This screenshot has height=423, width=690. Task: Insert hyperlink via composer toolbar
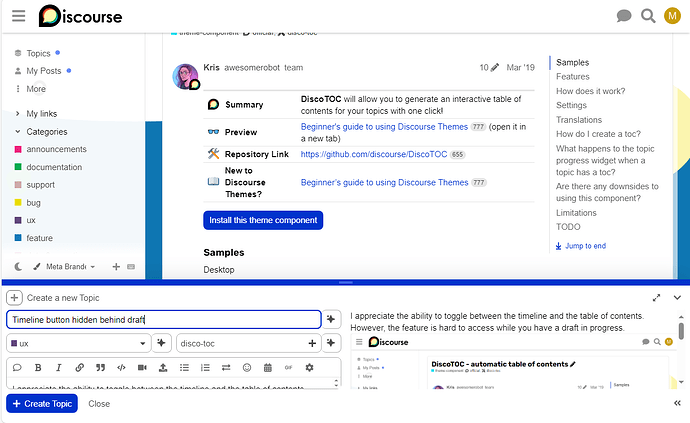pyautogui.click(x=79, y=368)
